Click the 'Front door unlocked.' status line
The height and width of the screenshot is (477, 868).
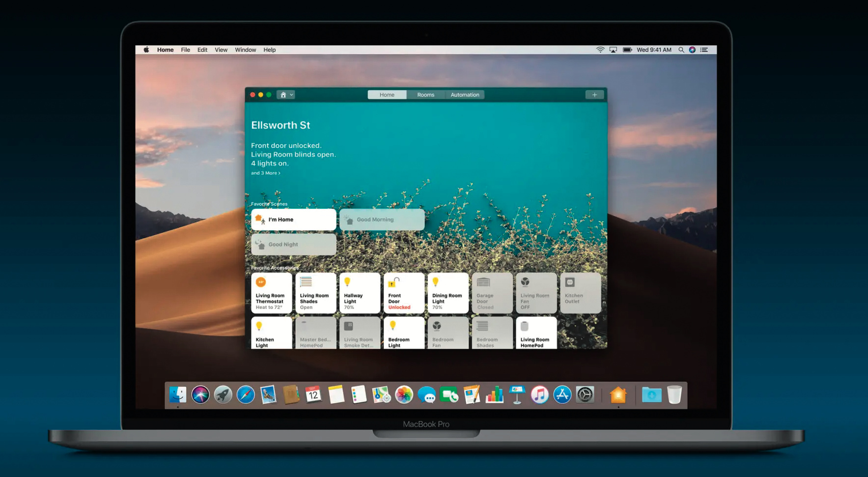(x=286, y=145)
